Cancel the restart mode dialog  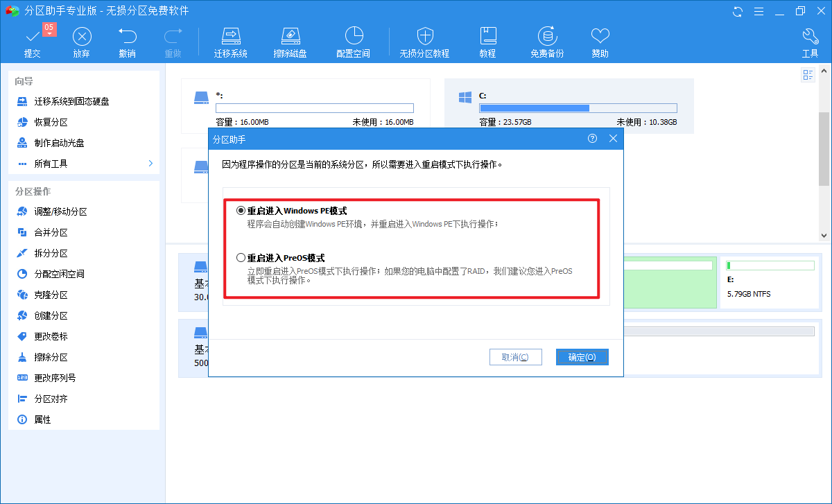(516, 356)
